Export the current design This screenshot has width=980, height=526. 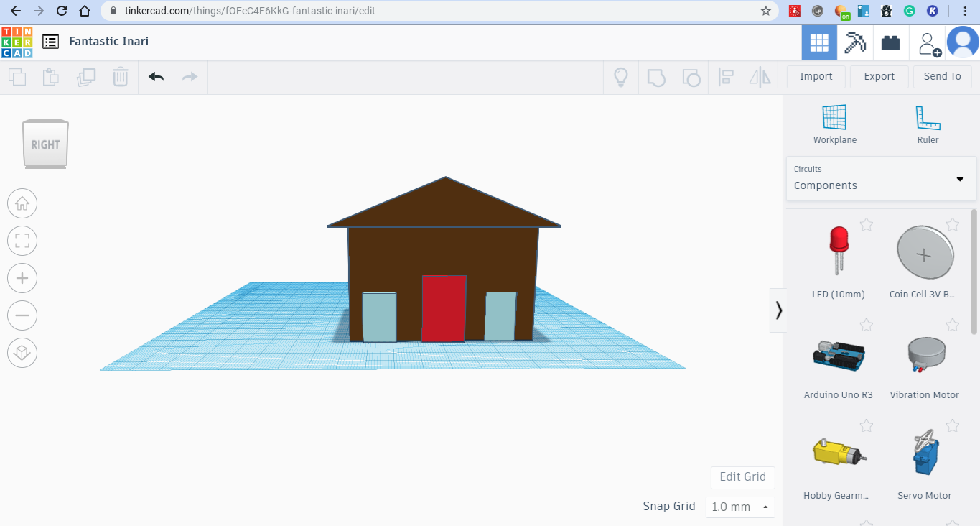click(879, 76)
